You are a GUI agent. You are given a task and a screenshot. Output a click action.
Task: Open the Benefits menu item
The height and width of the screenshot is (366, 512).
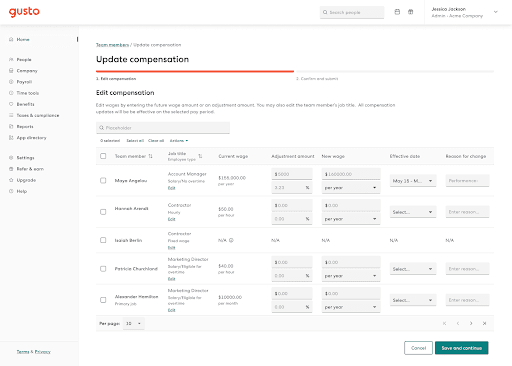[x=26, y=104]
